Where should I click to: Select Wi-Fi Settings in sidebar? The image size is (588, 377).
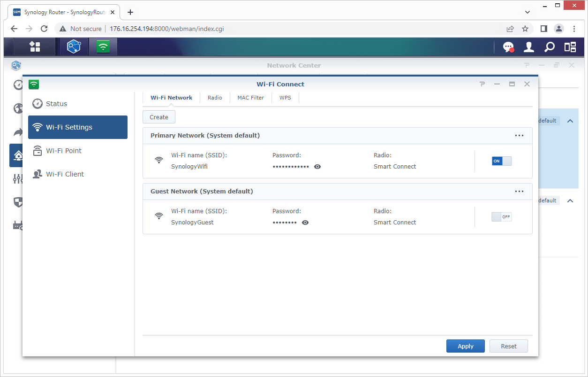tap(78, 127)
